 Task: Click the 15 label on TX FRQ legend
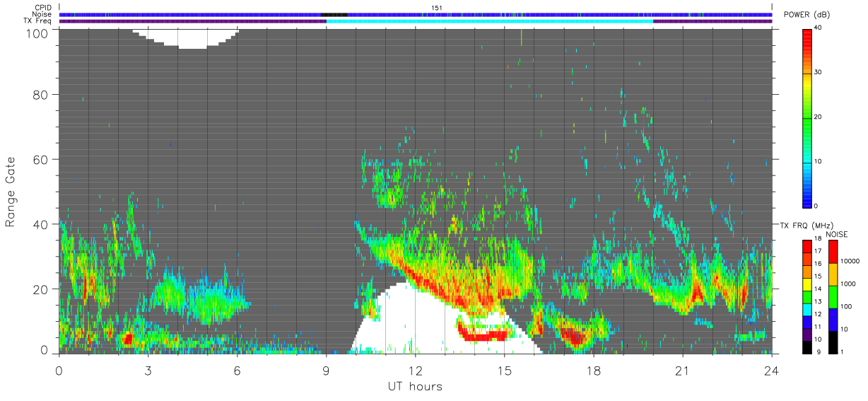pyautogui.click(x=817, y=277)
